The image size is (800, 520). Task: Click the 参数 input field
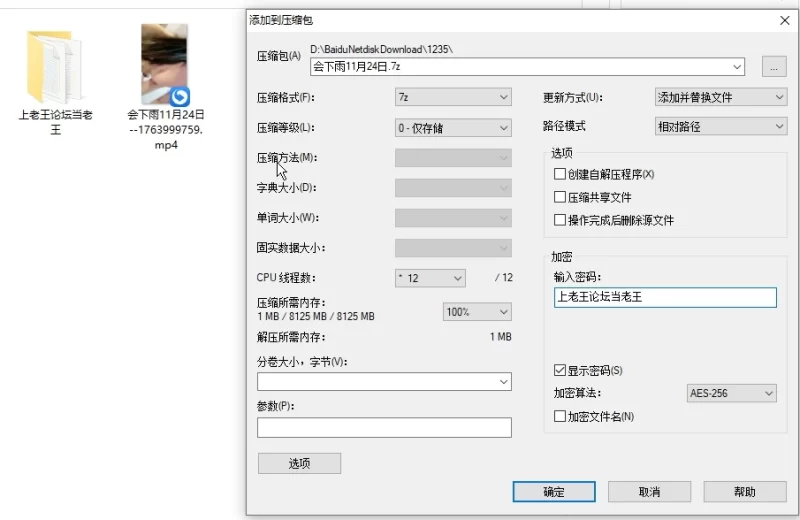(384, 428)
